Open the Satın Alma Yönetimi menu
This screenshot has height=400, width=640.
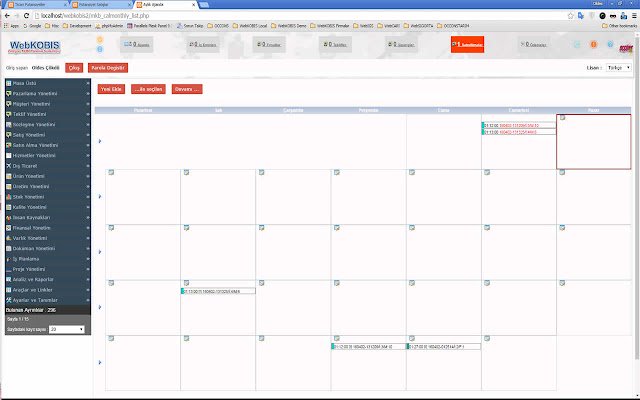(x=48, y=145)
